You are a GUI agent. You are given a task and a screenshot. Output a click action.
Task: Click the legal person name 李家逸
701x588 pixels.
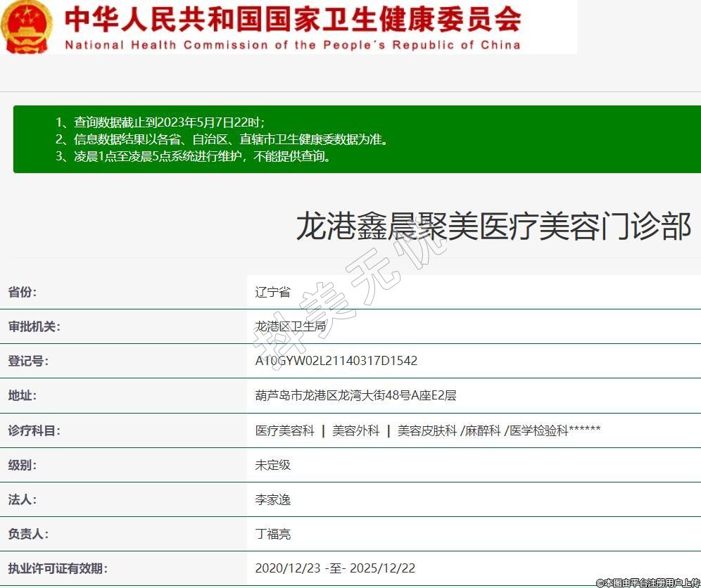click(272, 499)
